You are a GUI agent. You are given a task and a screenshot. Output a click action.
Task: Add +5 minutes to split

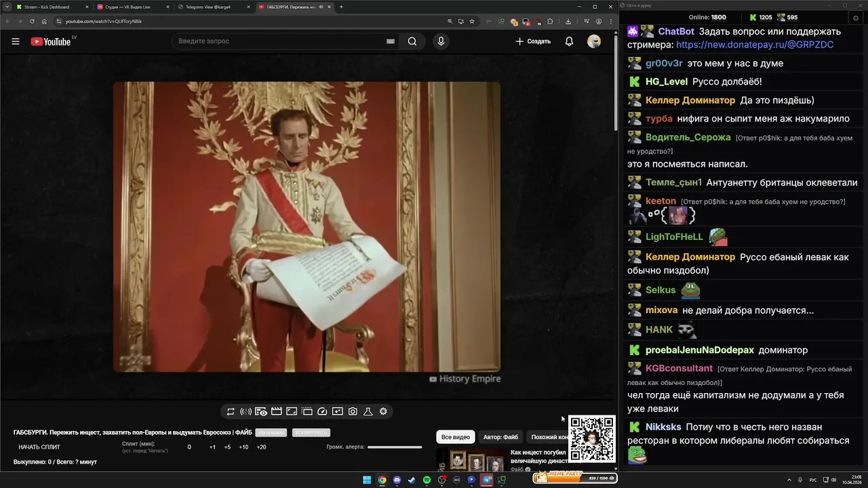[227, 447]
